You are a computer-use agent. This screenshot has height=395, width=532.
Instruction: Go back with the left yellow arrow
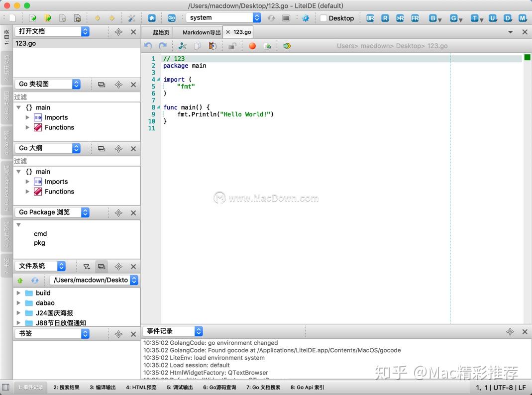pos(98,18)
